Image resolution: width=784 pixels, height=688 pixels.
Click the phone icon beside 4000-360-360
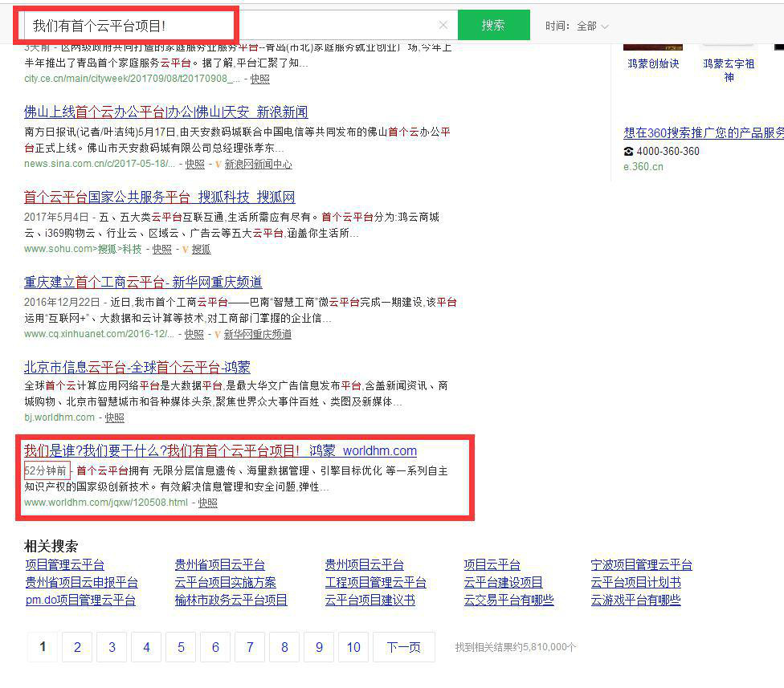(628, 152)
